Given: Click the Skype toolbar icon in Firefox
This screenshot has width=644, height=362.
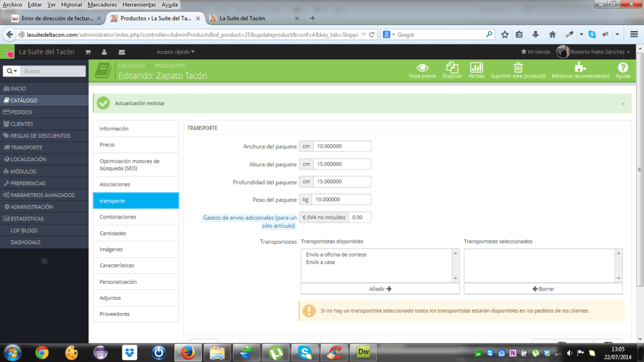Looking at the screenshot, I should [592, 35].
